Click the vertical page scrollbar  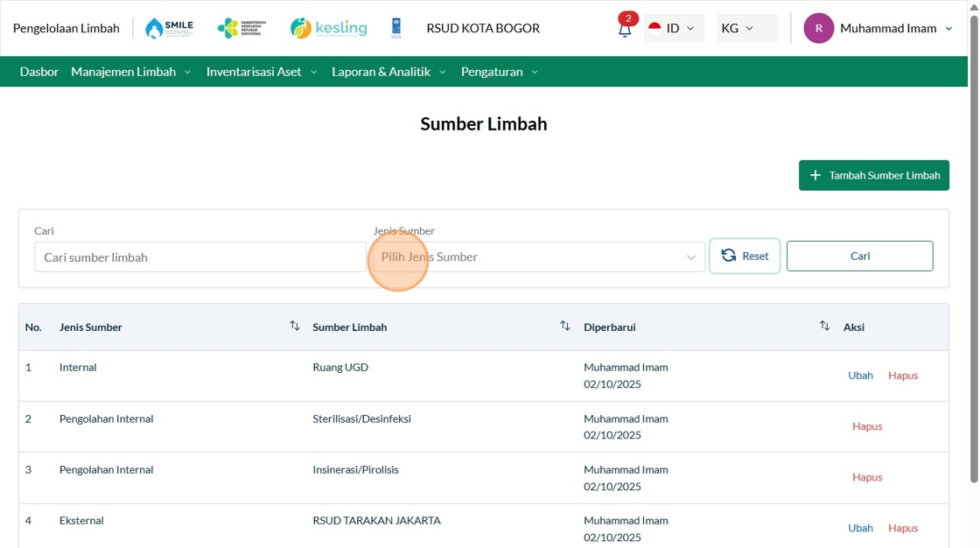point(974,250)
